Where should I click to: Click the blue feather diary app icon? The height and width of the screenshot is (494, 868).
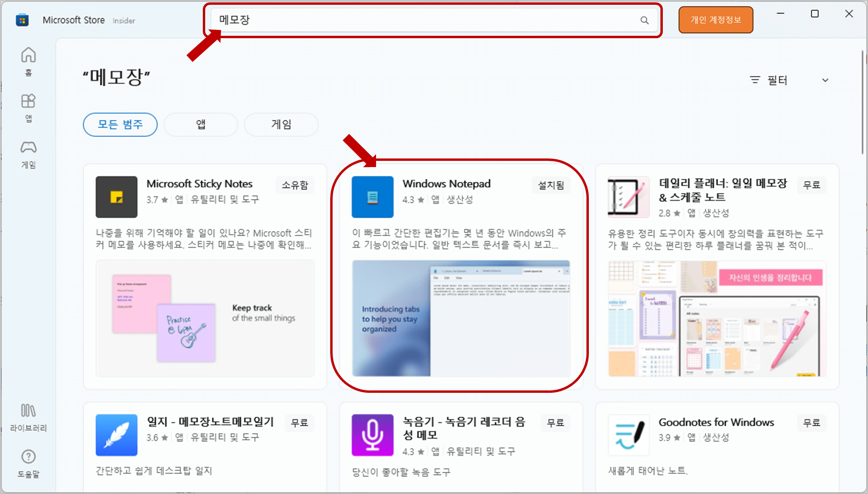pyautogui.click(x=116, y=435)
